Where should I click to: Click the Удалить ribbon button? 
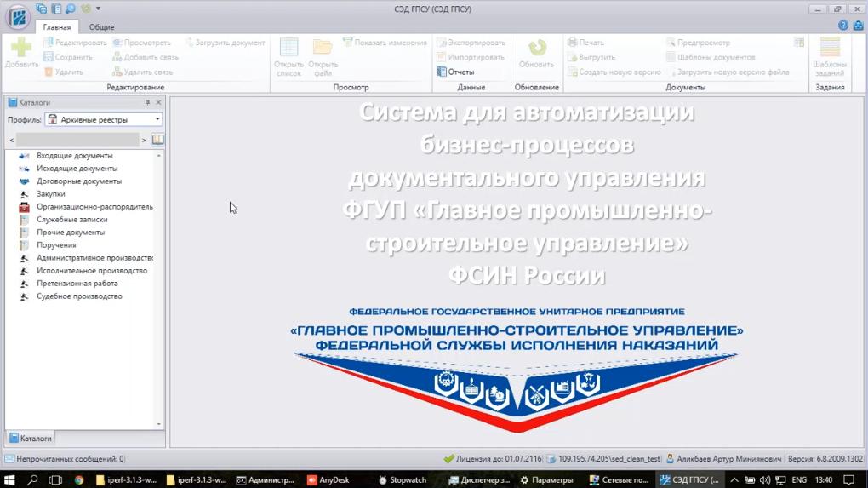click(64, 72)
